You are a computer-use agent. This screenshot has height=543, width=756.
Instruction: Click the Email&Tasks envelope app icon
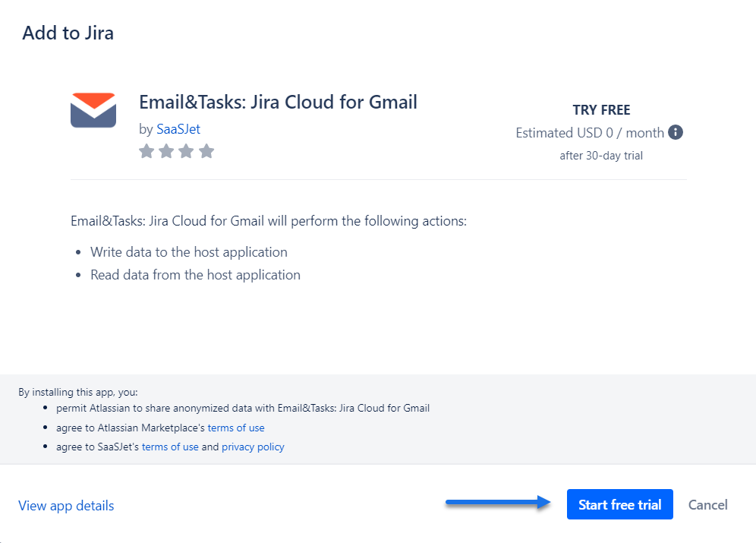(93, 110)
